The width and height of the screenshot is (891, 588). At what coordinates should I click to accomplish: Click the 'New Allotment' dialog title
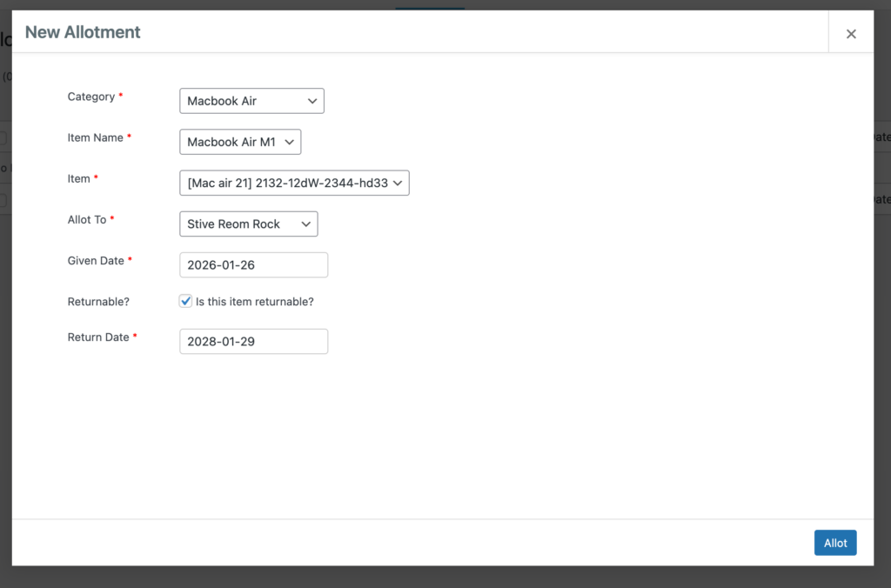click(83, 32)
